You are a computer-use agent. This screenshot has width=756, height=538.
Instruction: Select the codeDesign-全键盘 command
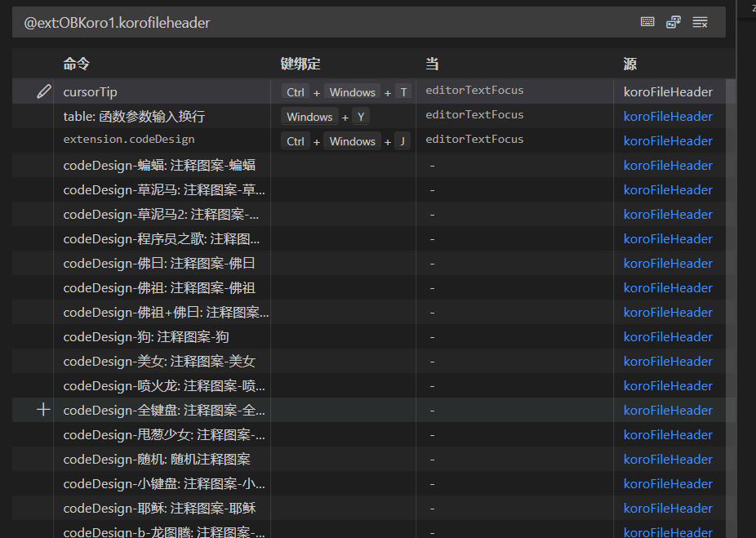click(164, 411)
